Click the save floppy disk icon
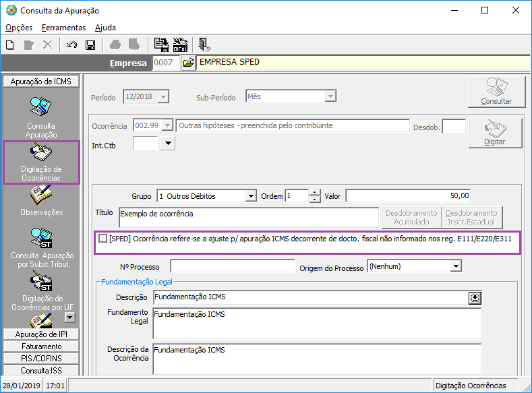Image resolution: width=532 pixels, height=393 pixels. tap(90, 45)
